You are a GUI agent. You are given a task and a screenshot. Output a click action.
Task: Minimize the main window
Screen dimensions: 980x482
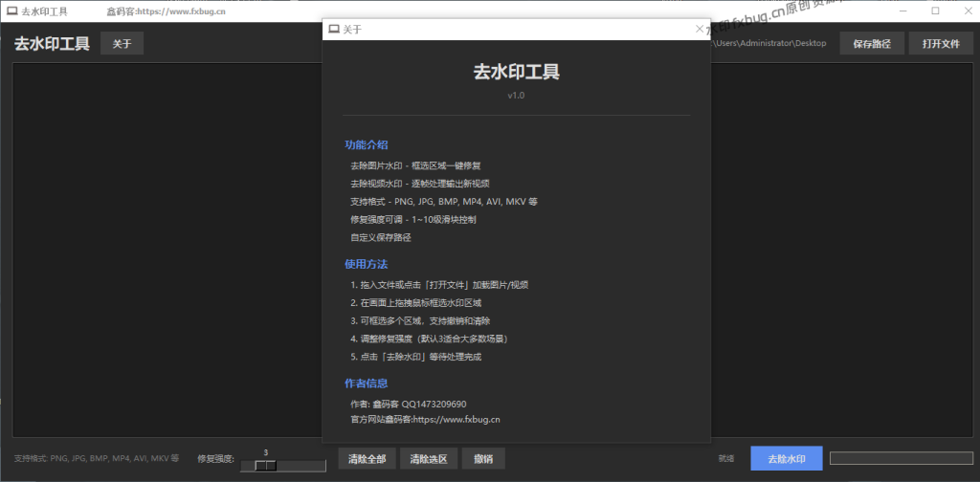(903, 11)
